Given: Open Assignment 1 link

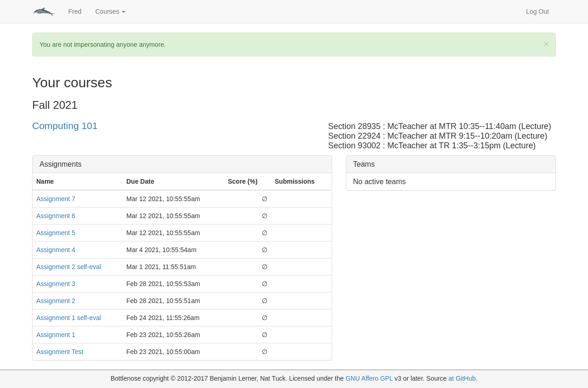Looking at the screenshot, I should pos(56,335).
